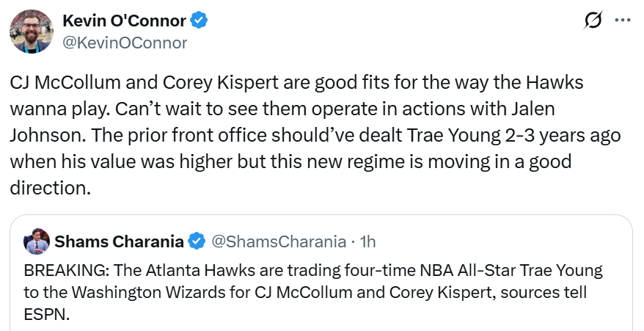This screenshot has height=331, width=644.
Task: Visit the @KevinOConnor handle
Action: [125, 43]
